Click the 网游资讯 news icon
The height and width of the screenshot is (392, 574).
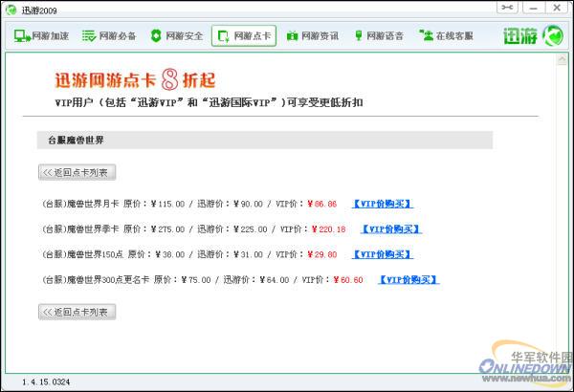pos(293,36)
